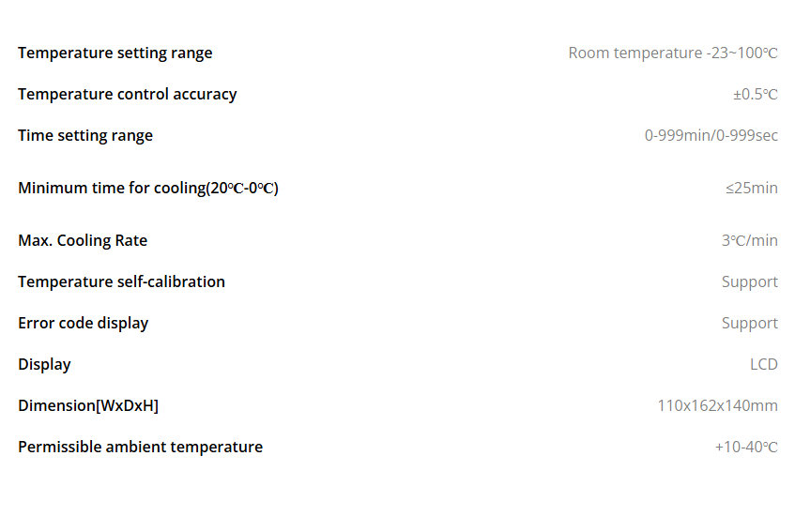Select the ≤25min value
This screenshot has height=532, width=810.
pos(752,188)
